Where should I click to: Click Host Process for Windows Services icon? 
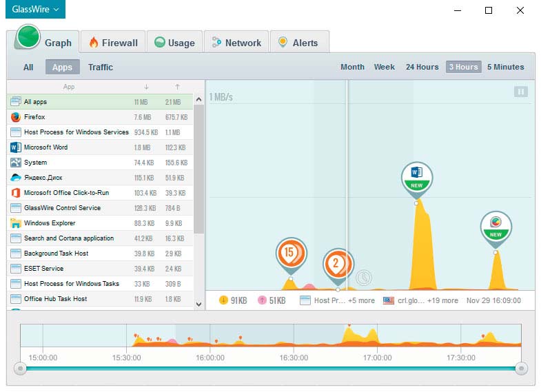[x=16, y=132]
